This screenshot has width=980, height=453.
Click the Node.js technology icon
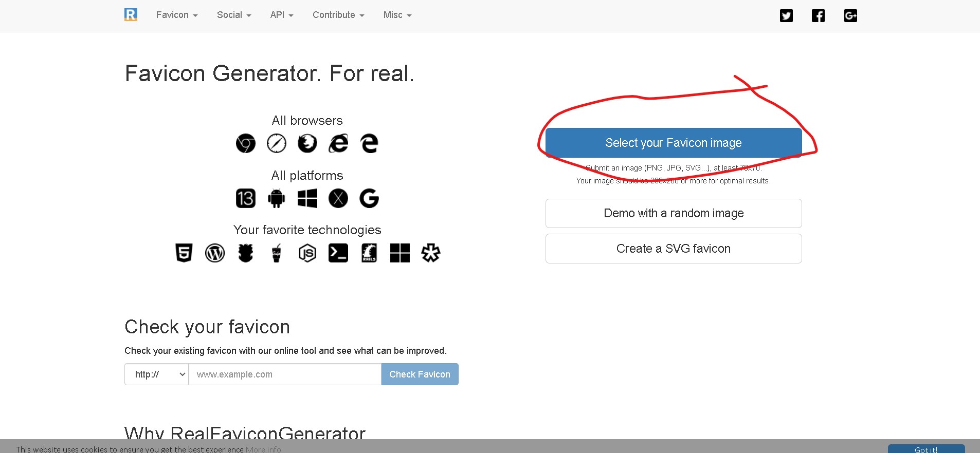tap(307, 253)
